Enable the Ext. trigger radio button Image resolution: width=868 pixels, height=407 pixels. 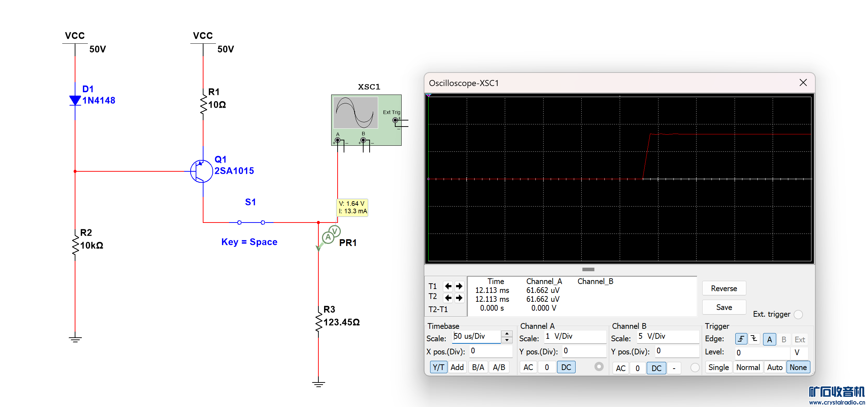798,314
